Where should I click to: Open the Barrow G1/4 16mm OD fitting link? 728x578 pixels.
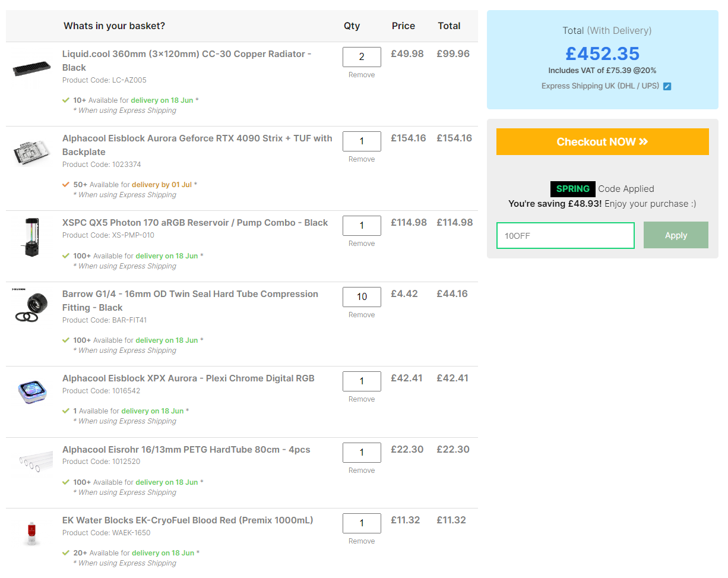(190, 301)
